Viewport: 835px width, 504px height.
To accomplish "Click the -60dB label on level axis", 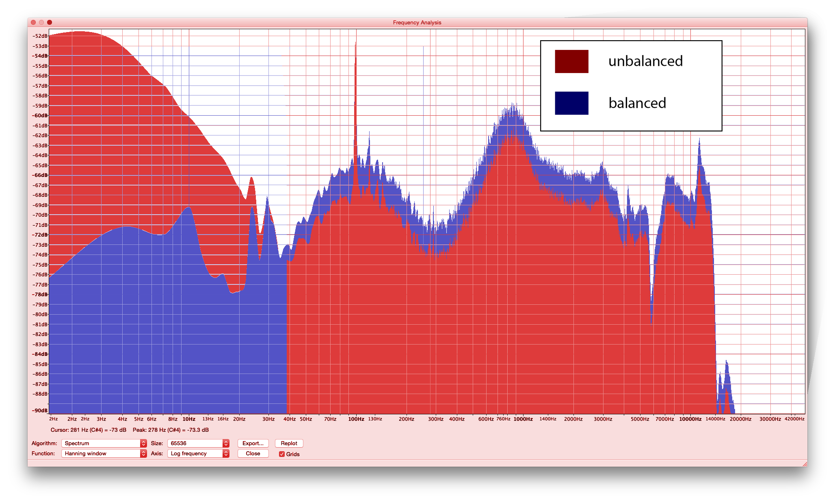I will pos(40,115).
